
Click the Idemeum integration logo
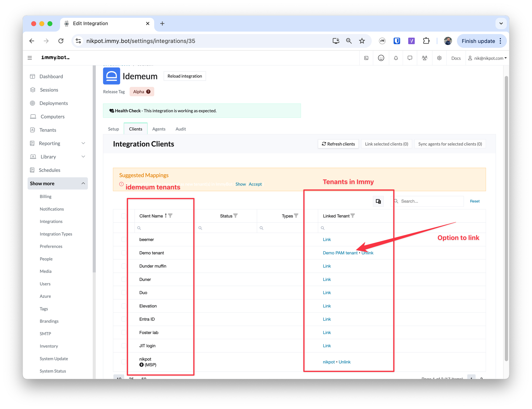pos(111,76)
